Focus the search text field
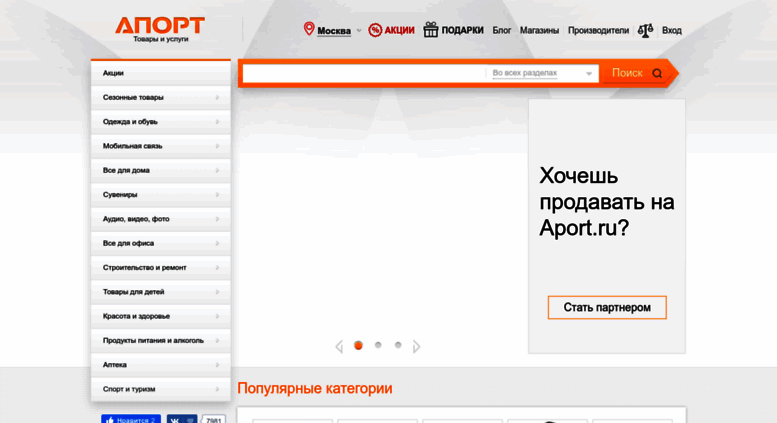The width and height of the screenshot is (777, 423). (x=364, y=73)
